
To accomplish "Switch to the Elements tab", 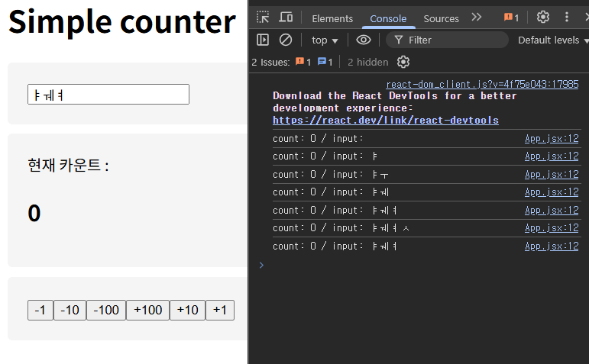I will [332, 18].
